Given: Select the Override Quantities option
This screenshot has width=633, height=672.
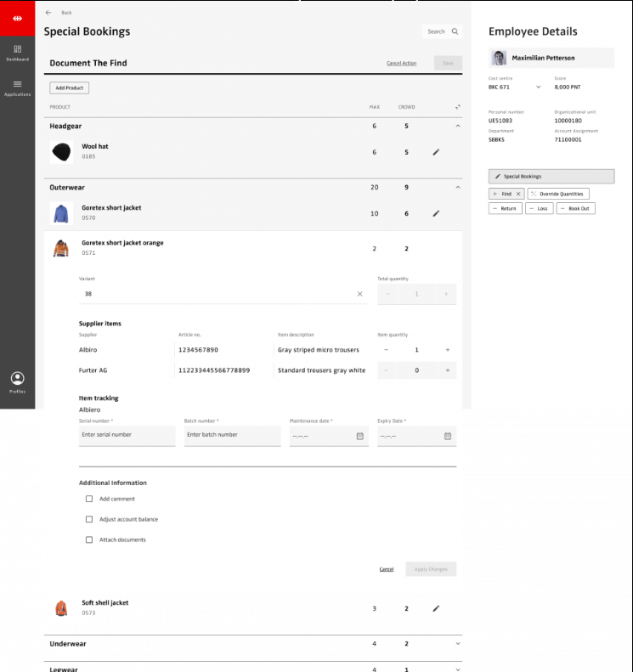Looking at the screenshot, I should click(x=558, y=194).
